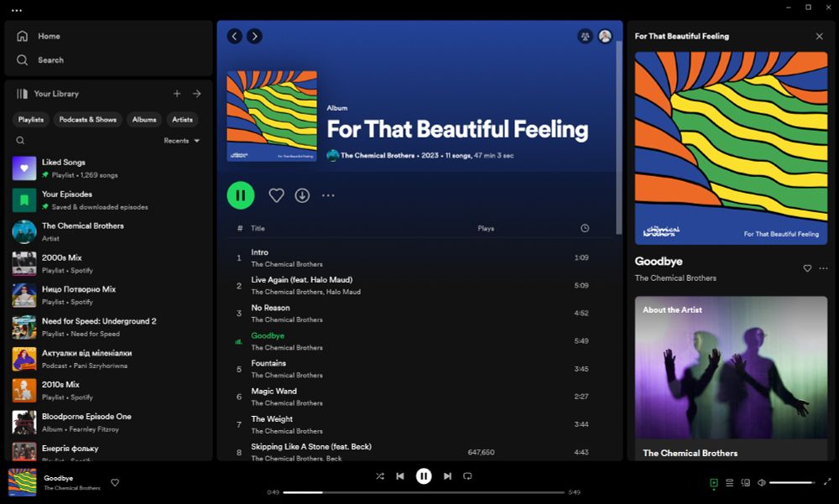The image size is (839, 504).
Task: Open 2000s Mix playlist
Action: tap(108, 264)
